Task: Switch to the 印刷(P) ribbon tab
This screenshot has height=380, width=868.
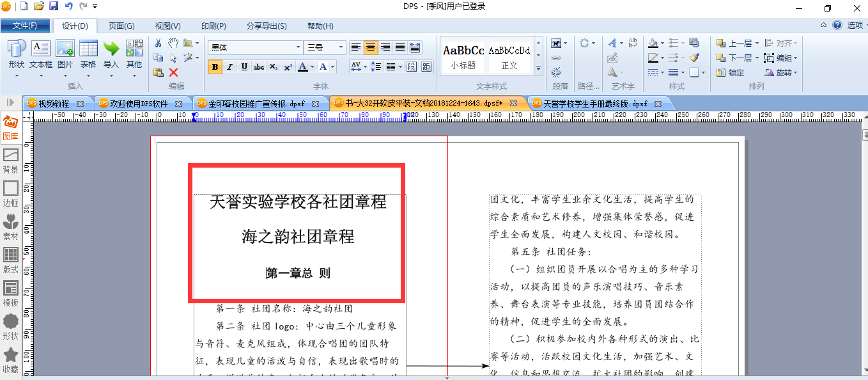Action: tap(213, 26)
